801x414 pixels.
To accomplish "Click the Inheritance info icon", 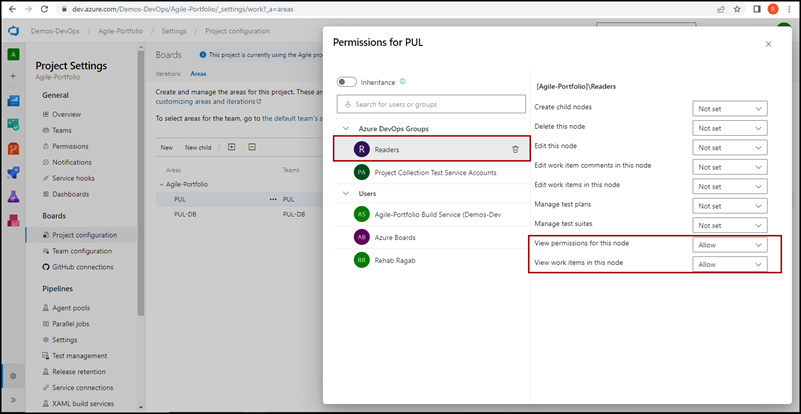I will click(403, 82).
